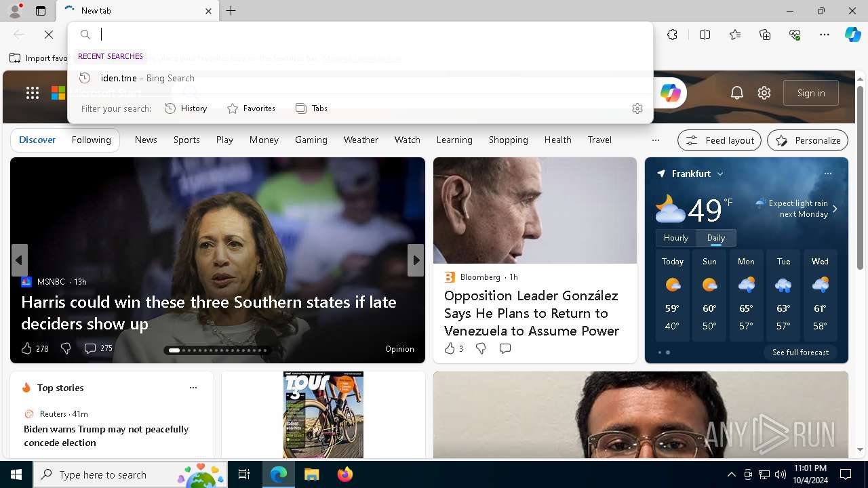The image size is (868, 488).
Task: Open the Money category
Action: pyautogui.click(x=264, y=140)
